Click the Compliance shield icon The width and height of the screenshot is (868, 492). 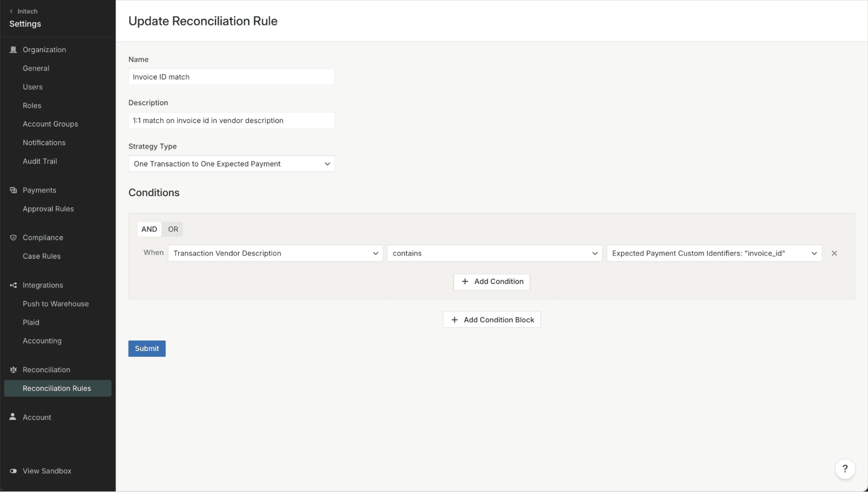(x=13, y=237)
